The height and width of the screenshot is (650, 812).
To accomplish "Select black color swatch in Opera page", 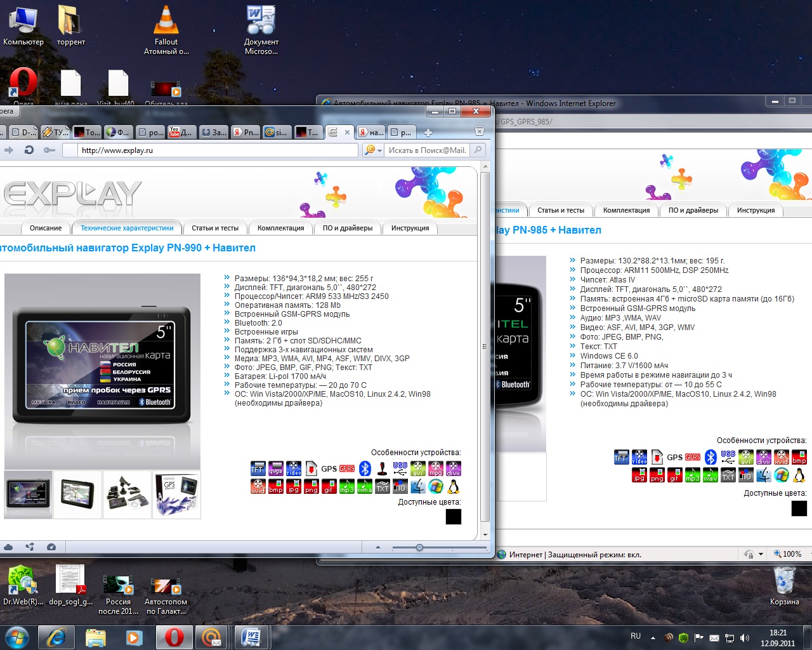I will [x=454, y=517].
